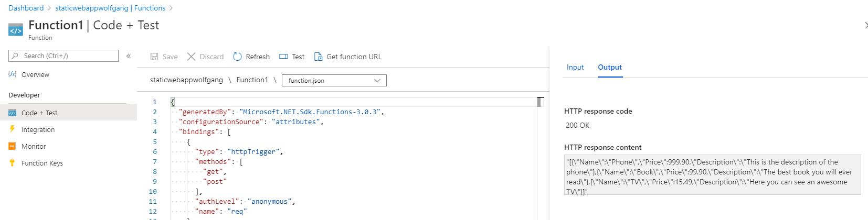Screen dimensions: 868x220
Task: Click the editor minimap scroll handle
Action: [539, 102]
